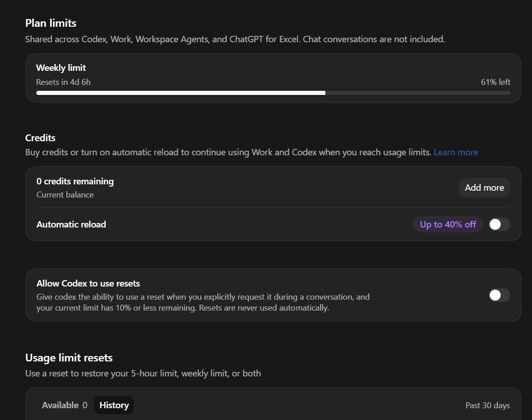Image resolution: width=532 pixels, height=420 pixels.
Task: Click the Allow Codex to use resets title
Action: point(88,283)
